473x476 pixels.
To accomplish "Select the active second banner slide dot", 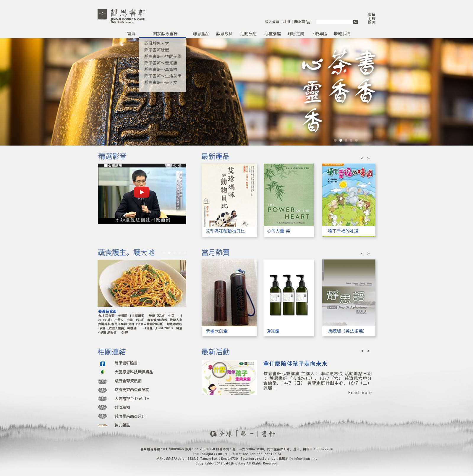I will pyautogui.click(x=341, y=140).
